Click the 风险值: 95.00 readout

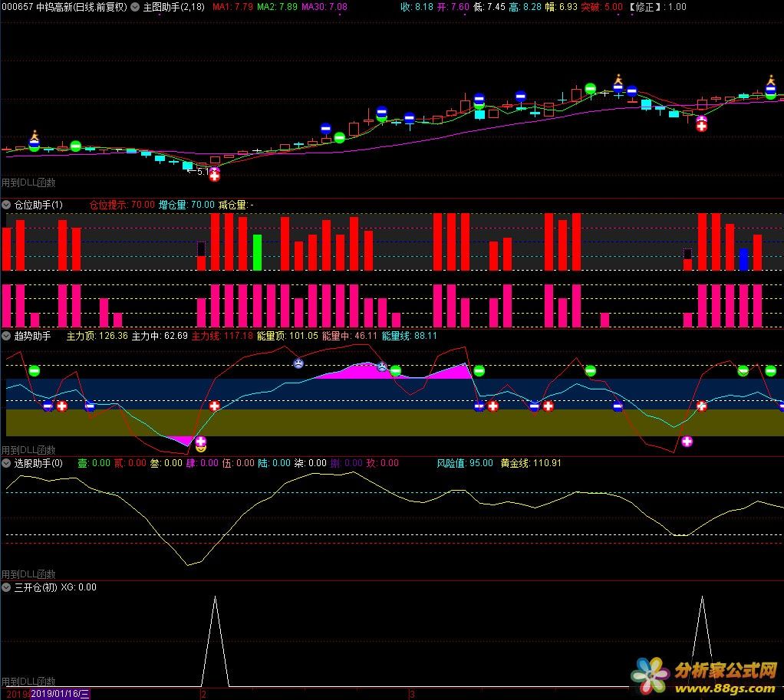click(x=465, y=463)
